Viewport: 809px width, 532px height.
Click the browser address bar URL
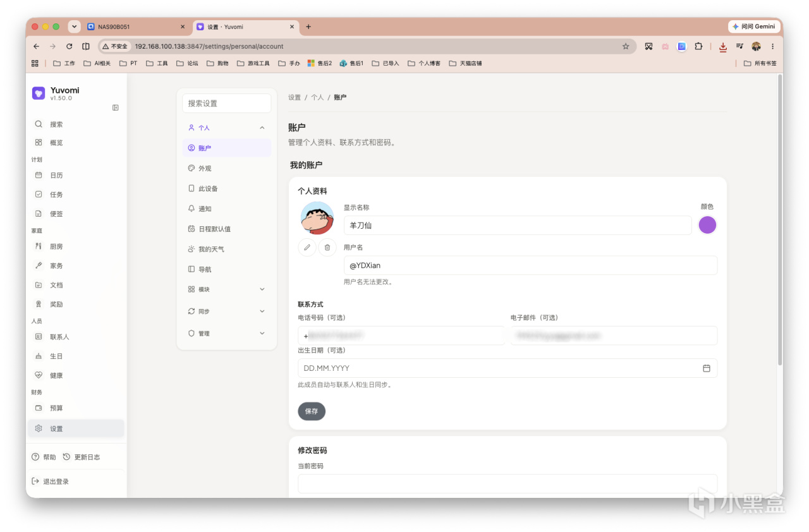click(x=209, y=46)
